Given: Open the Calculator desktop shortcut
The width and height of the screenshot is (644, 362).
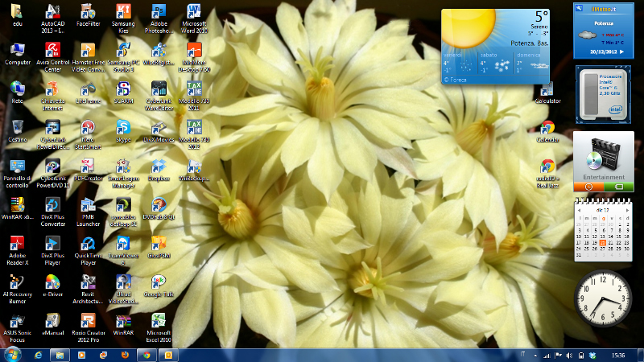Looking at the screenshot, I should 547,93.
